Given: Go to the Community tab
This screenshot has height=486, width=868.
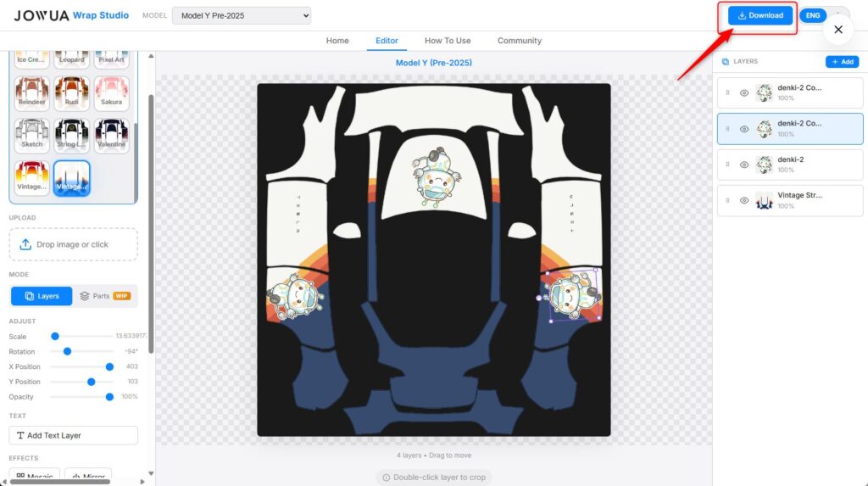Looking at the screenshot, I should [520, 41].
